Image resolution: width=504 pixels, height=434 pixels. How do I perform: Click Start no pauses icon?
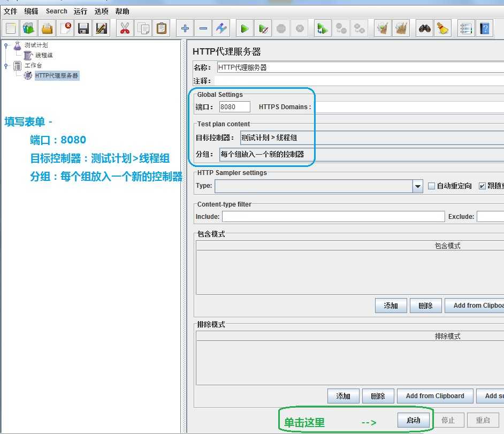click(263, 28)
